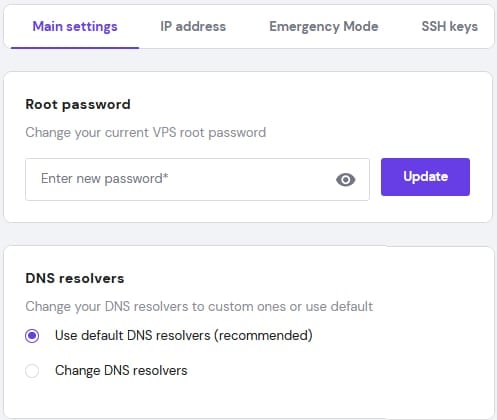Focus the Enter new password field

(x=197, y=179)
